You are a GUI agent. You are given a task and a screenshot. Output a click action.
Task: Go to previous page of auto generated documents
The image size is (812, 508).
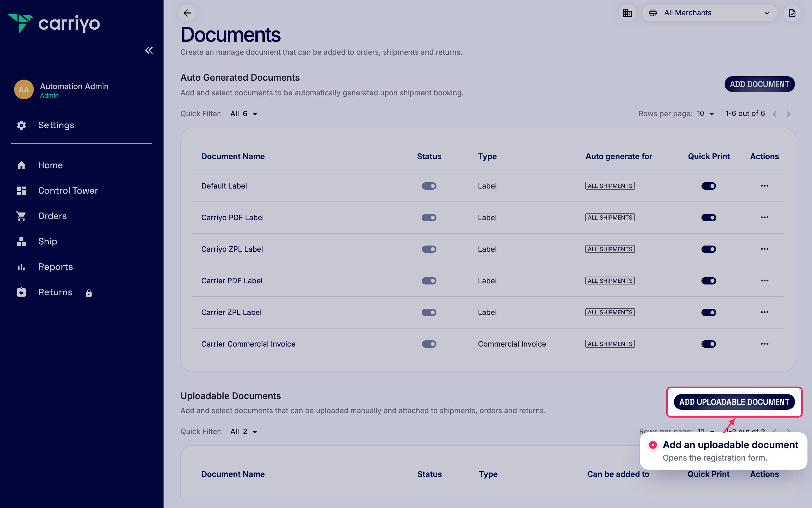(775, 114)
